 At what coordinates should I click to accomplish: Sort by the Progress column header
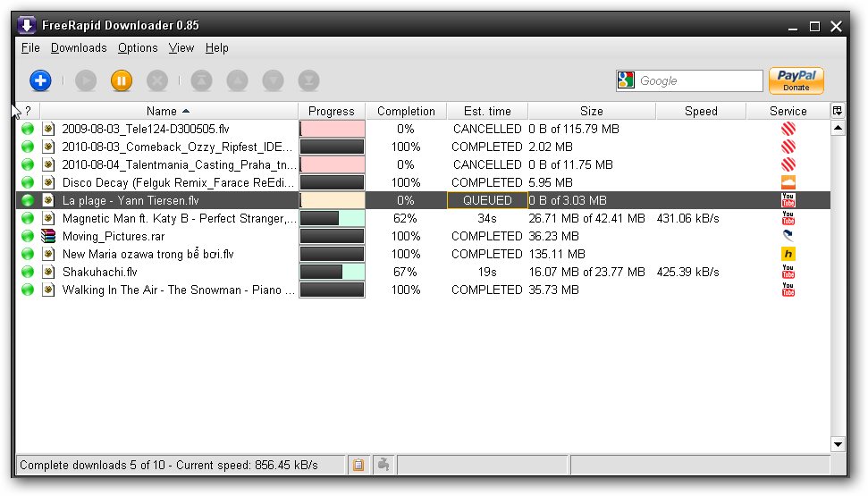point(332,112)
